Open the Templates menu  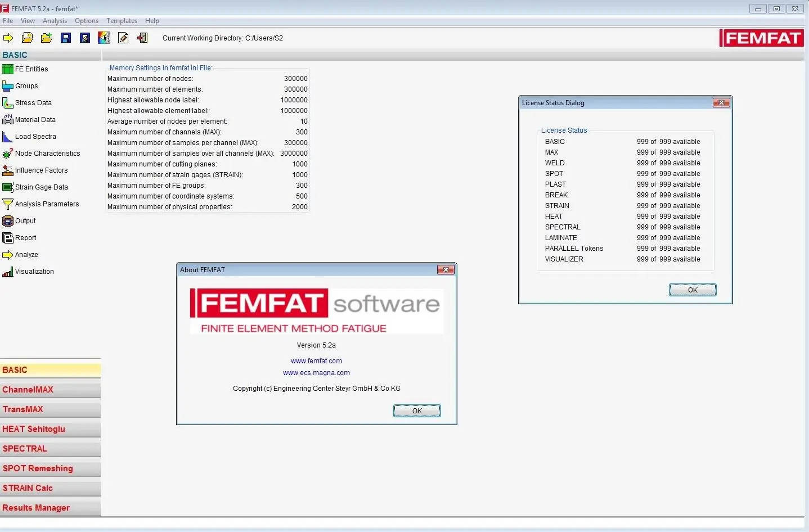tap(122, 21)
